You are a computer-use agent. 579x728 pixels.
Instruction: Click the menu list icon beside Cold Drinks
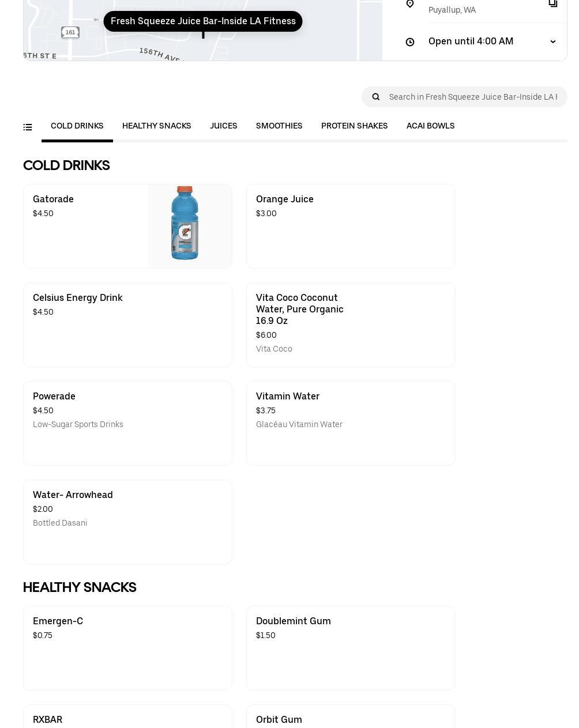[28, 127]
